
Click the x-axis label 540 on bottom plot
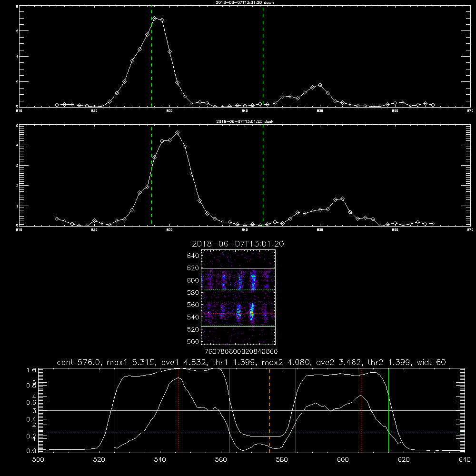160,460
